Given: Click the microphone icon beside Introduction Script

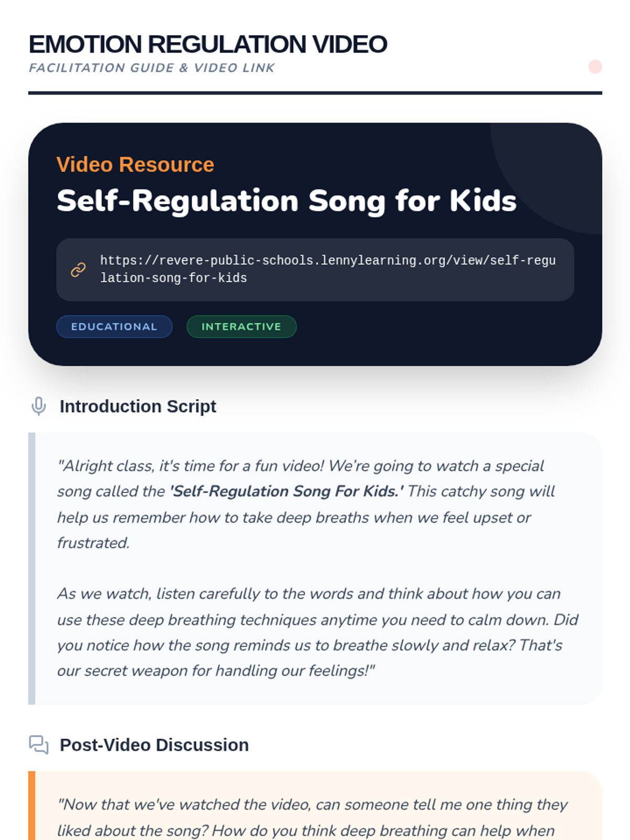Looking at the screenshot, I should point(39,406).
